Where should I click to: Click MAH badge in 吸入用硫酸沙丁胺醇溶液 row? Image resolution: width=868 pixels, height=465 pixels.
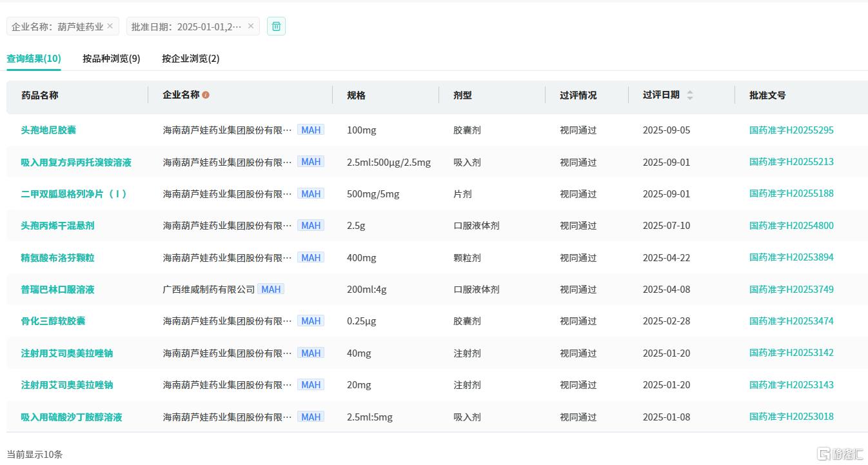311,417
